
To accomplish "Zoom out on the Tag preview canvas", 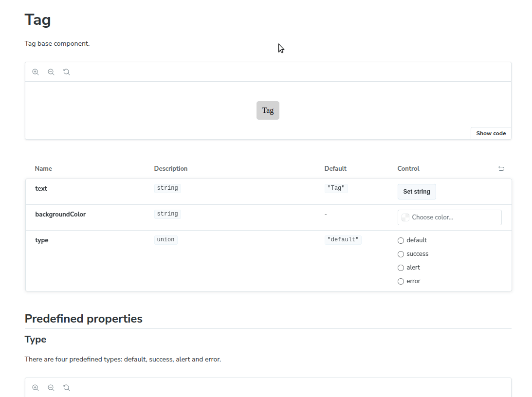I will 51,72.
